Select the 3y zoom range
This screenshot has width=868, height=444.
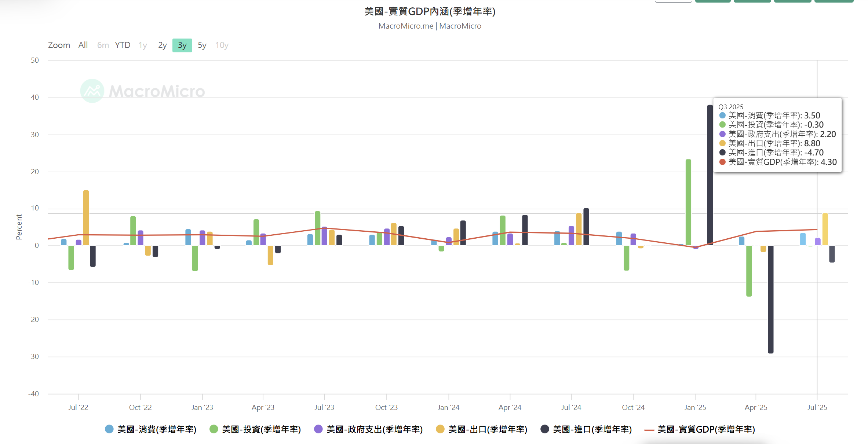182,45
